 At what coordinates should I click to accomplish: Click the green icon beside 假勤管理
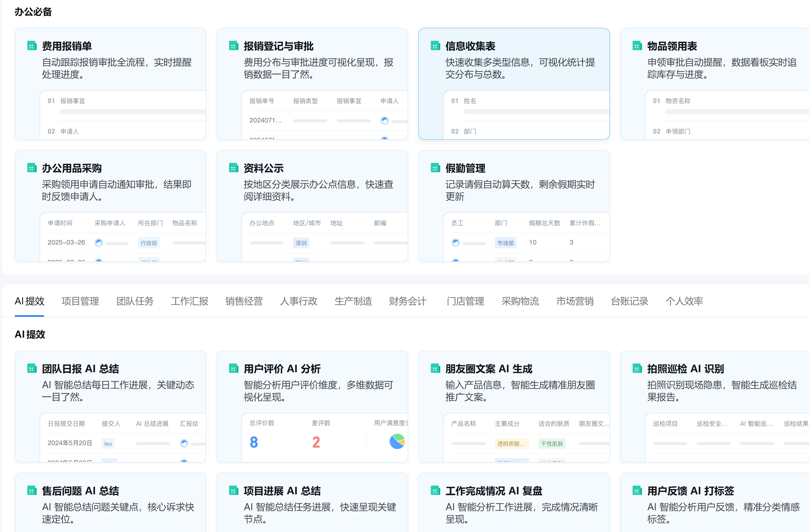(435, 168)
